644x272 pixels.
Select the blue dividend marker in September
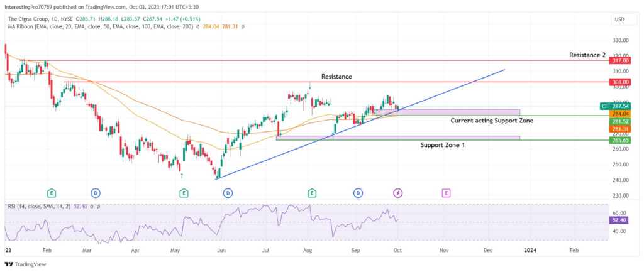click(358, 192)
